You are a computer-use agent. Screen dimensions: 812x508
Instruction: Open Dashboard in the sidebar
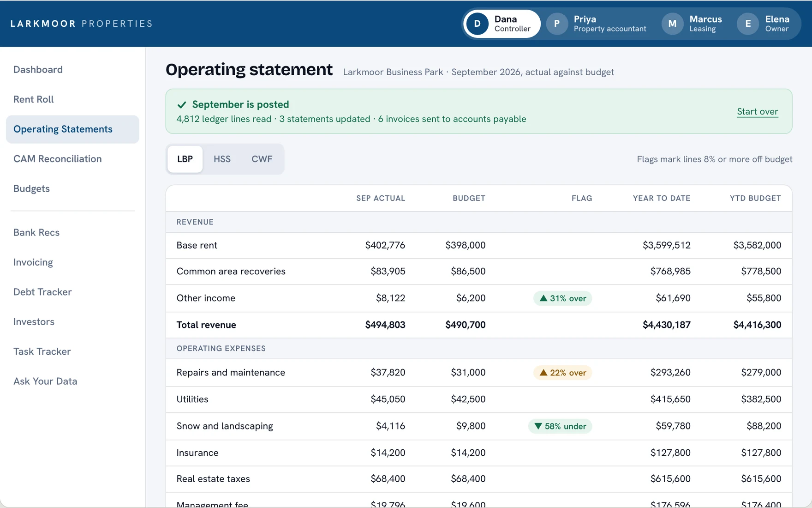pyautogui.click(x=38, y=70)
